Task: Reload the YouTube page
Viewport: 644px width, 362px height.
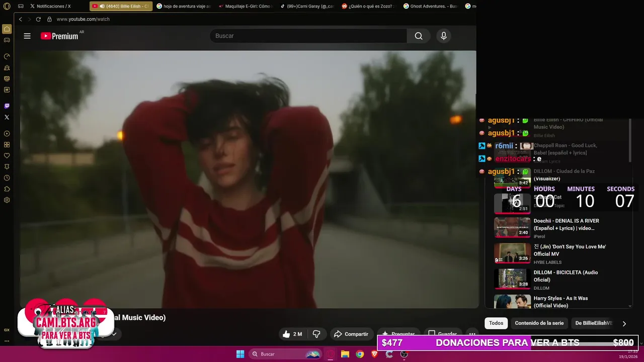Action: [38, 19]
